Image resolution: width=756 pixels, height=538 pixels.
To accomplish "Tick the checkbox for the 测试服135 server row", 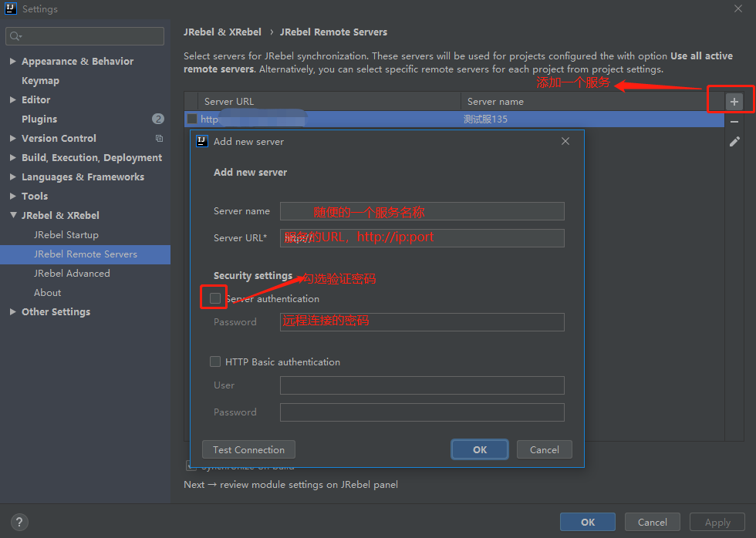I will (192, 119).
